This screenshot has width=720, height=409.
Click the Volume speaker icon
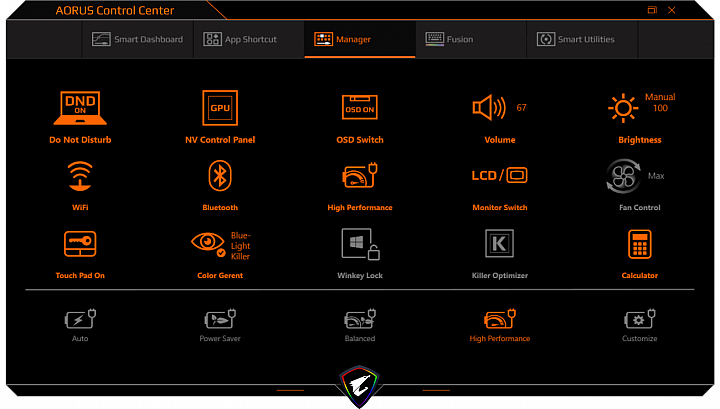(489, 107)
